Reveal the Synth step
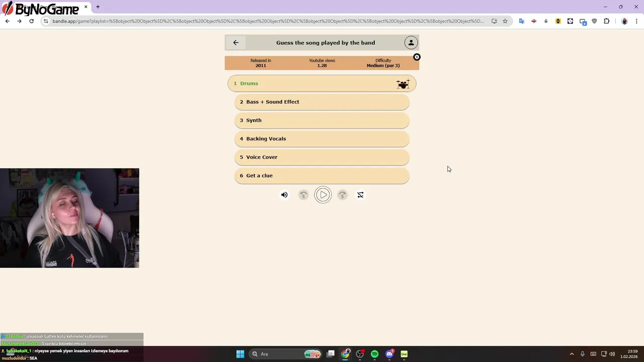644x362 pixels. (322, 120)
